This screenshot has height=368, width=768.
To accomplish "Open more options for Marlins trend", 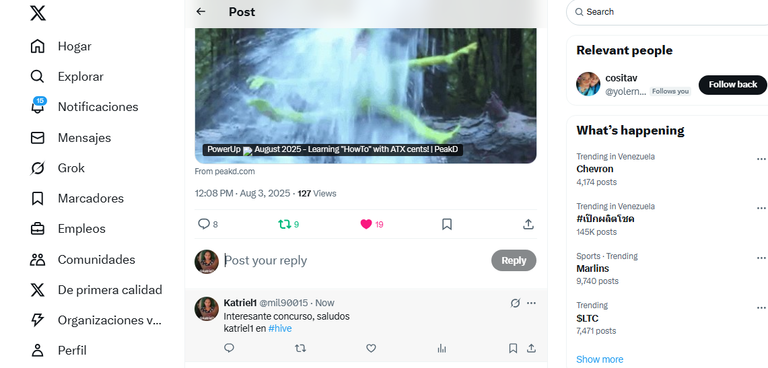I will click(x=761, y=258).
